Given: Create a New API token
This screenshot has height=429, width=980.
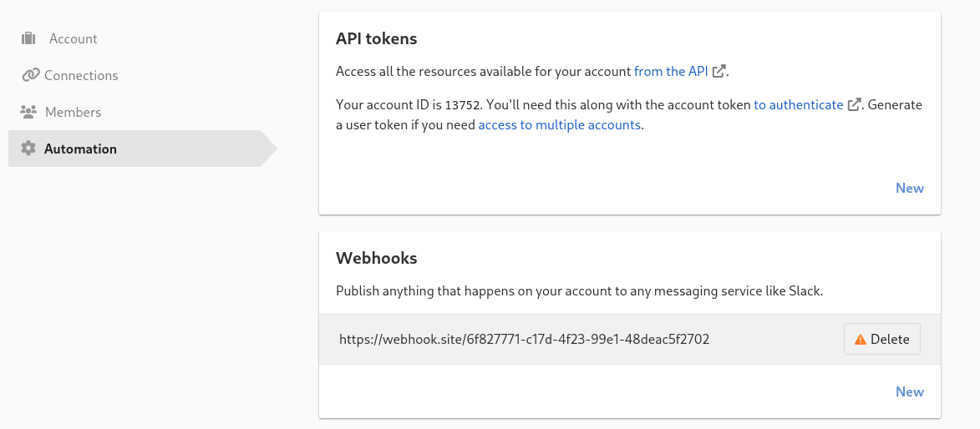Looking at the screenshot, I should coord(909,188).
